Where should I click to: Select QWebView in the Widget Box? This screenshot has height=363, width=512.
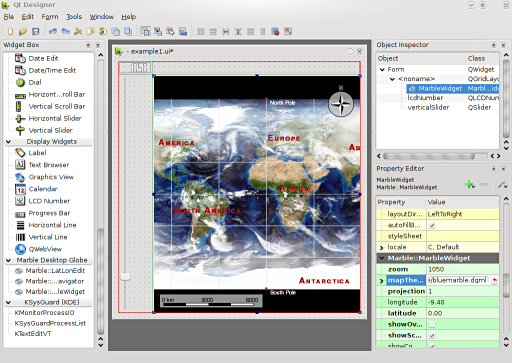[x=45, y=249]
